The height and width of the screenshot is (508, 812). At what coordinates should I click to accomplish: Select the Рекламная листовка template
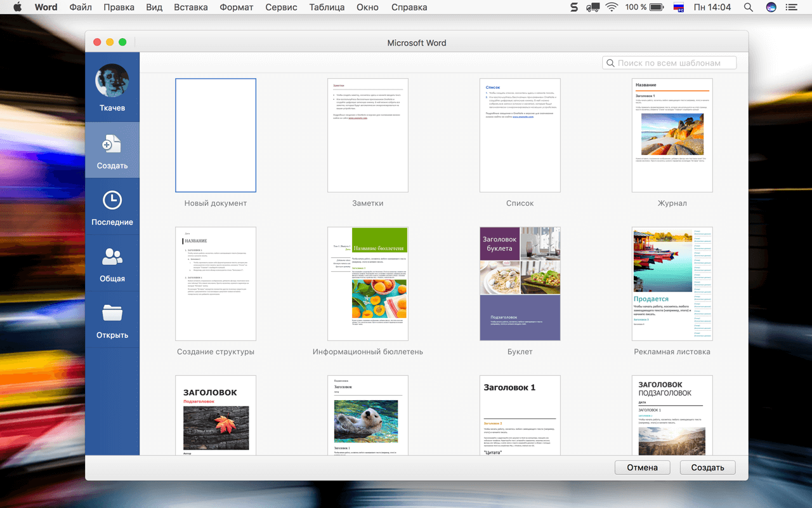tap(672, 284)
